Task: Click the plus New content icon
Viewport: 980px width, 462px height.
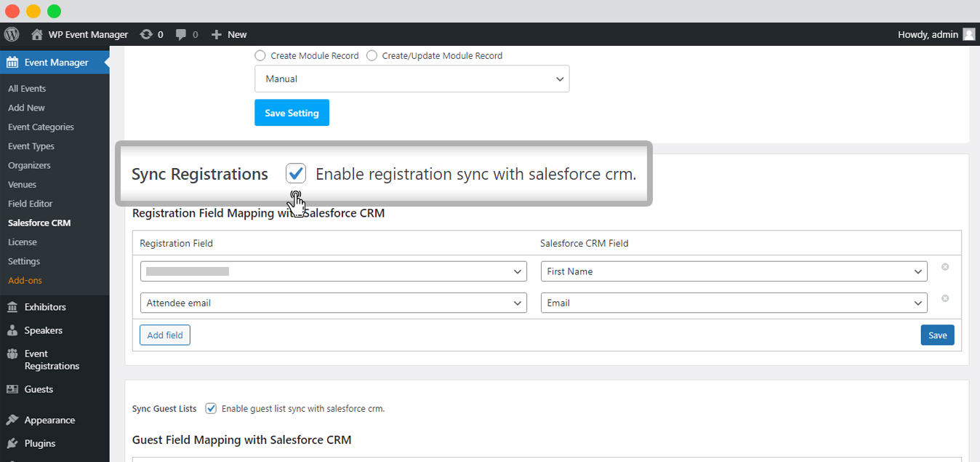Action: pyautogui.click(x=216, y=34)
